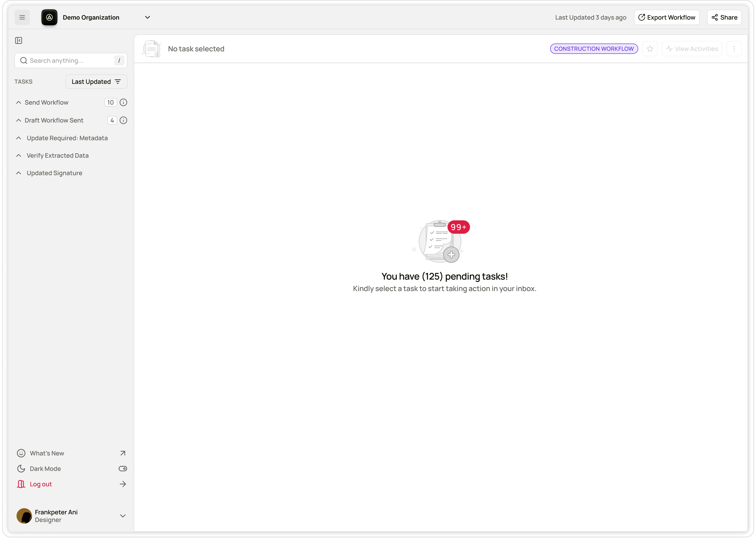The height and width of the screenshot is (543, 756).
Task: Click the No task selected document icon
Action: (152, 49)
